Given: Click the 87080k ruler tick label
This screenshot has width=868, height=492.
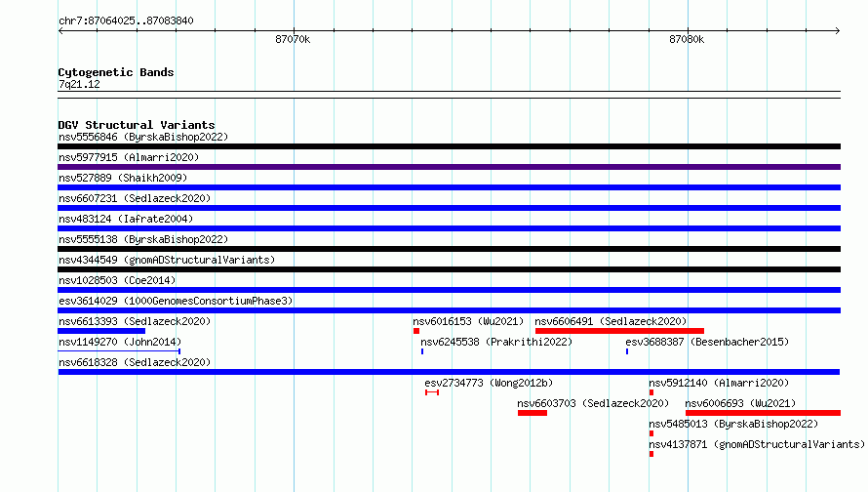Looking at the screenshot, I should 687,39.
